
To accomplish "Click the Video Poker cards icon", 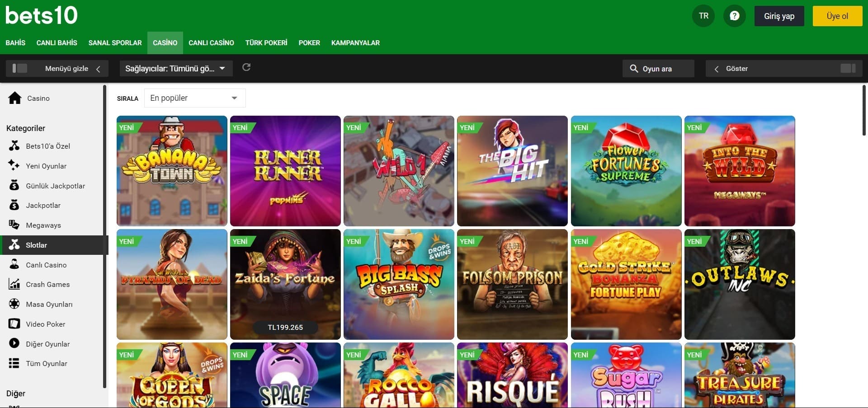I will tap(14, 324).
